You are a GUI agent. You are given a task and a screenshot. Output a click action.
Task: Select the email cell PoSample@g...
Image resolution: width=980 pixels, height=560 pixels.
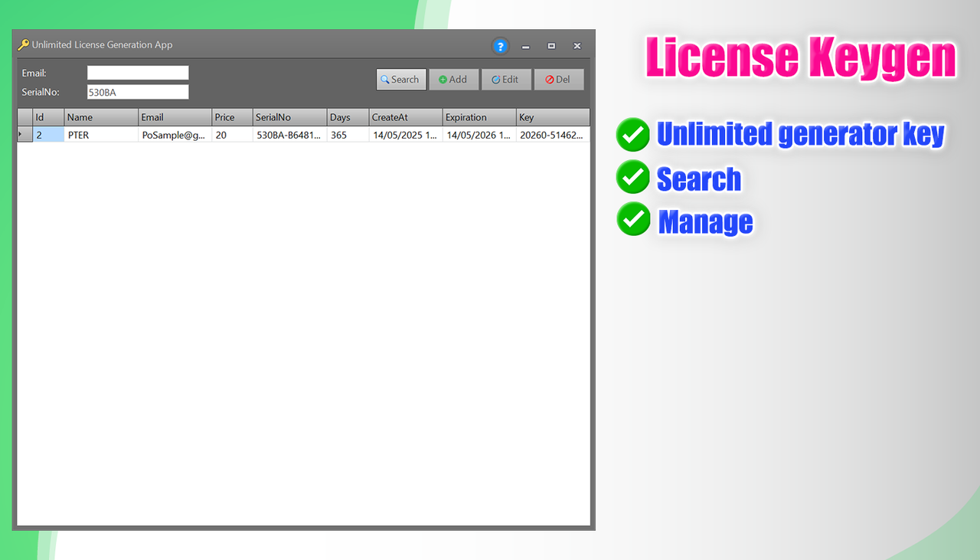175,134
